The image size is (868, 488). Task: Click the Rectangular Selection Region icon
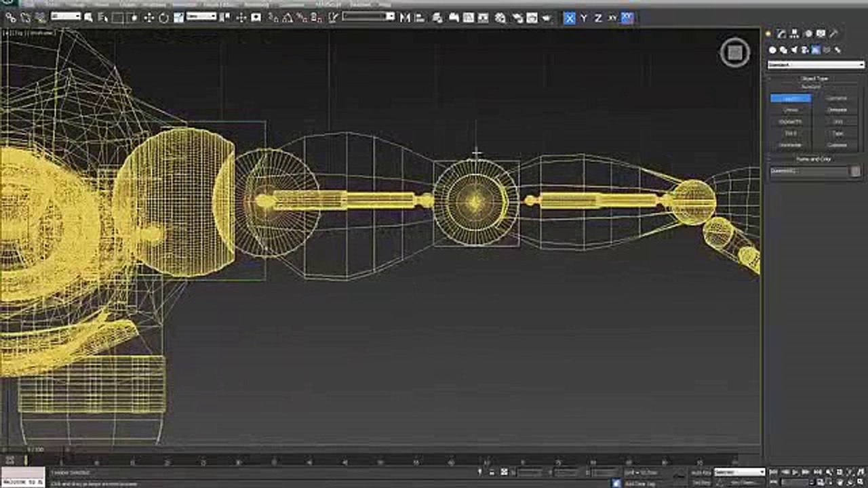click(x=117, y=18)
